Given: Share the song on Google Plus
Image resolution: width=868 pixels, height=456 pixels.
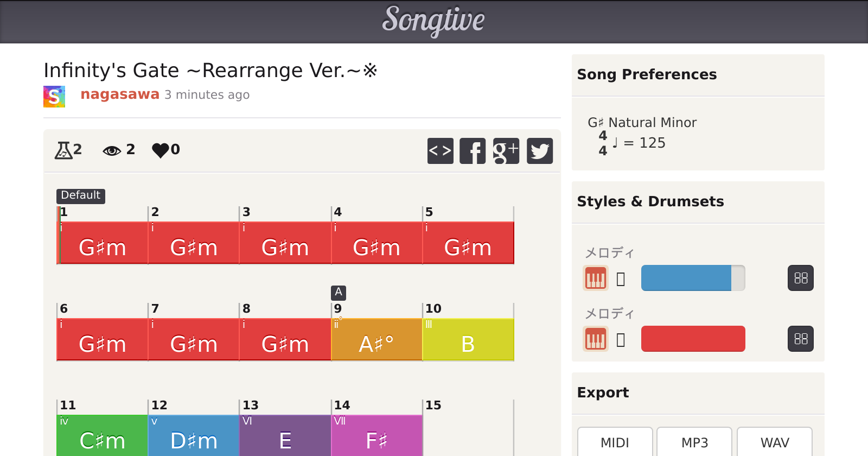Looking at the screenshot, I should (506, 151).
